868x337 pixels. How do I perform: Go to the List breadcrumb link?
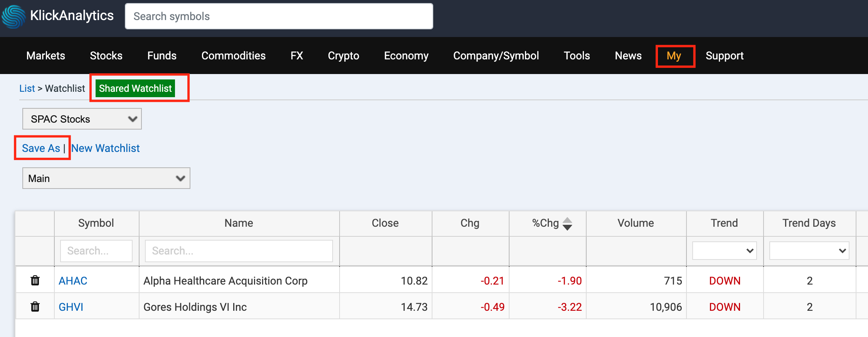point(27,88)
